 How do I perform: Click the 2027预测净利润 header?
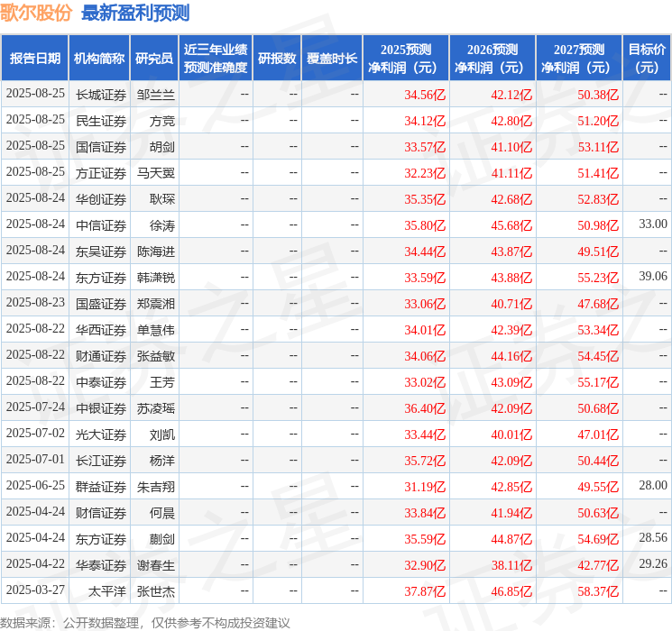(579, 59)
